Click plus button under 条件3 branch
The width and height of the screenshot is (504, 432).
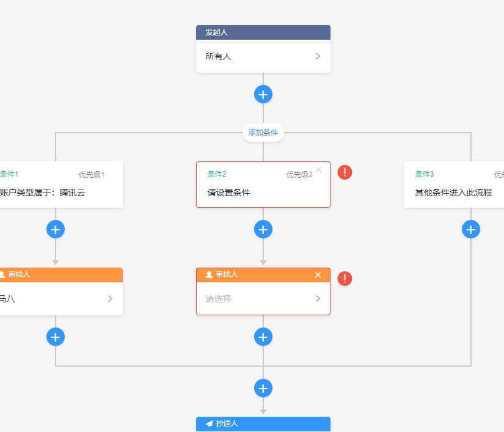point(471,230)
